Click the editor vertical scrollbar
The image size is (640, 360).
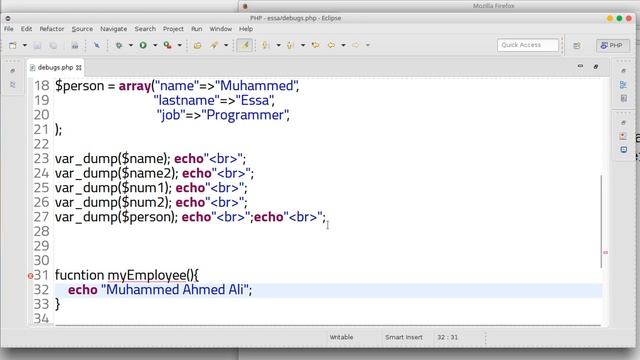(x=601, y=221)
